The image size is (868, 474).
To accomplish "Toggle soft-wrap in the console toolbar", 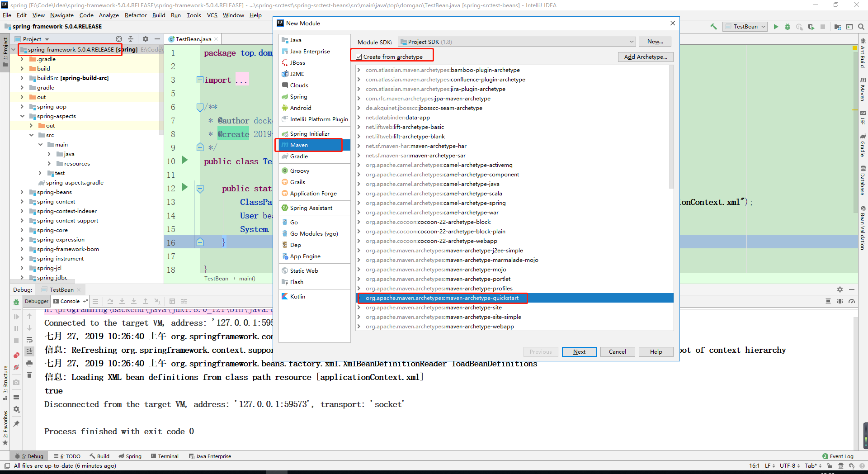I will click(29, 340).
